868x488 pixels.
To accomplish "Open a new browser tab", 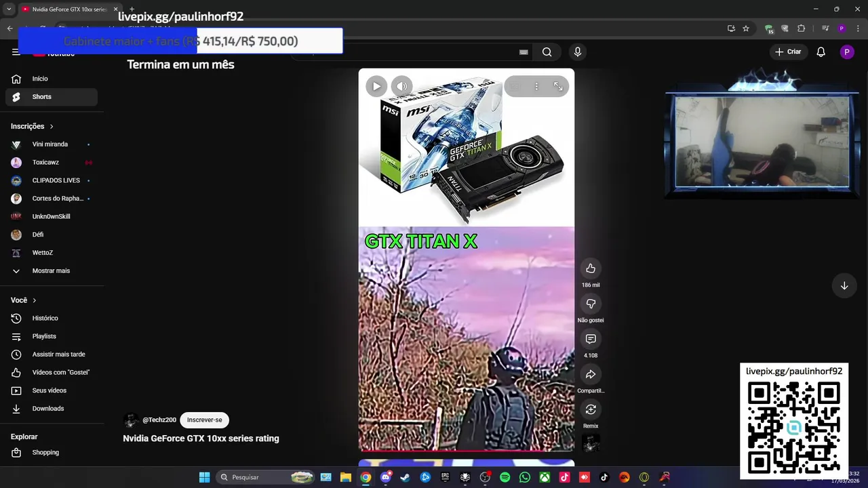I will [132, 9].
